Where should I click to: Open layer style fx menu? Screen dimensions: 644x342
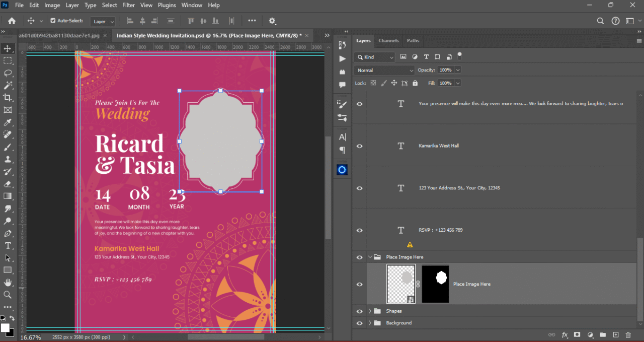coord(565,335)
